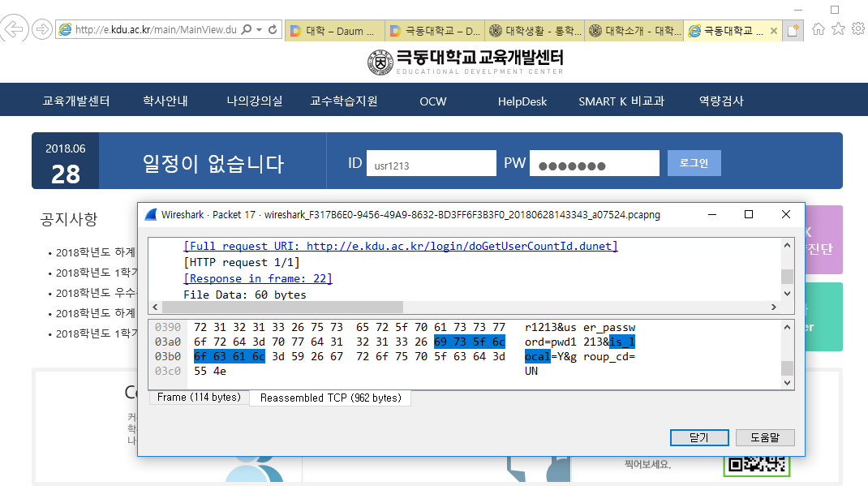Open Favorites with the star icon
The image size is (868, 486).
click(x=838, y=28)
